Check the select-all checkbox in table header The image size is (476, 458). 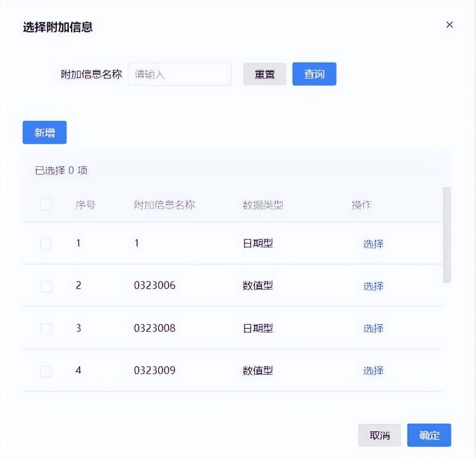pyautogui.click(x=46, y=205)
